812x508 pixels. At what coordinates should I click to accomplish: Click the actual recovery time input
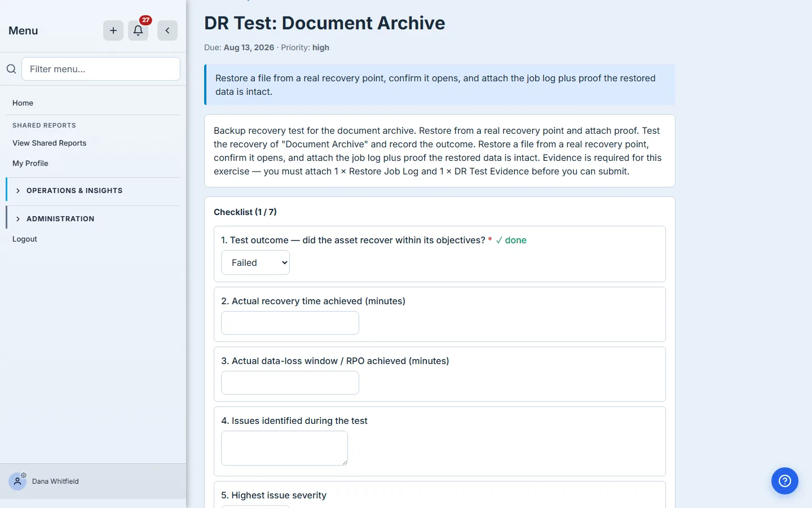pos(290,323)
